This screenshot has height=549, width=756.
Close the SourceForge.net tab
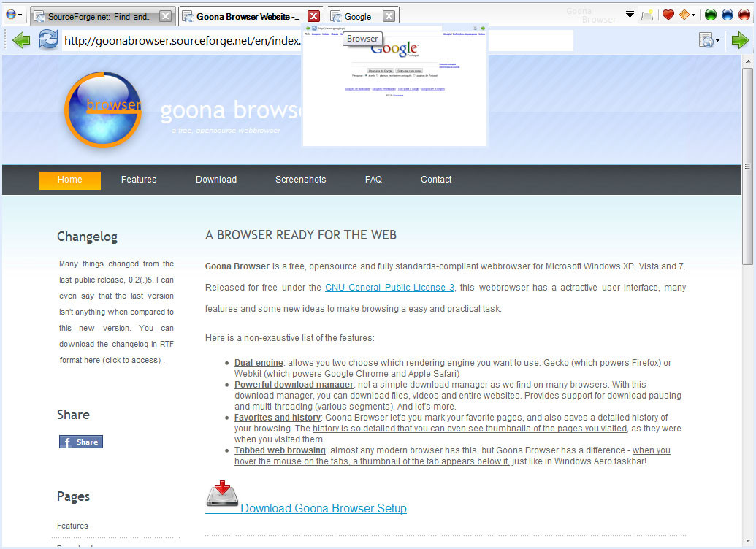point(165,16)
